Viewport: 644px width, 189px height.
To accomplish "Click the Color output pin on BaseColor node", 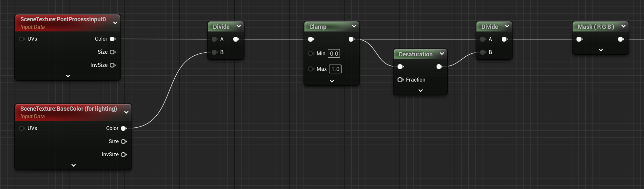I will point(124,128).
